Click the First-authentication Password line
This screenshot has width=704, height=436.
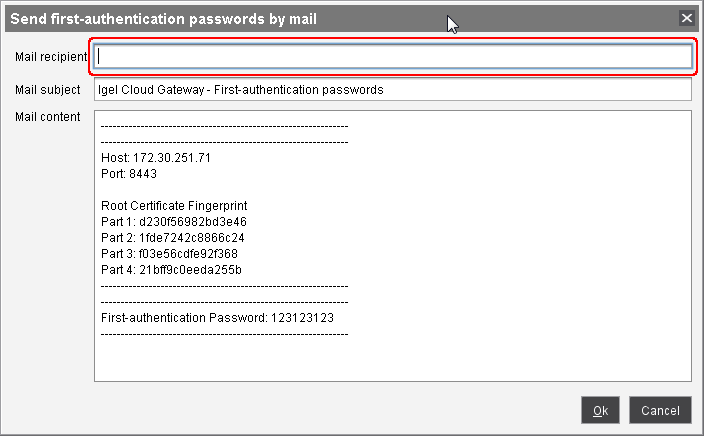click(x=217, y=317)
